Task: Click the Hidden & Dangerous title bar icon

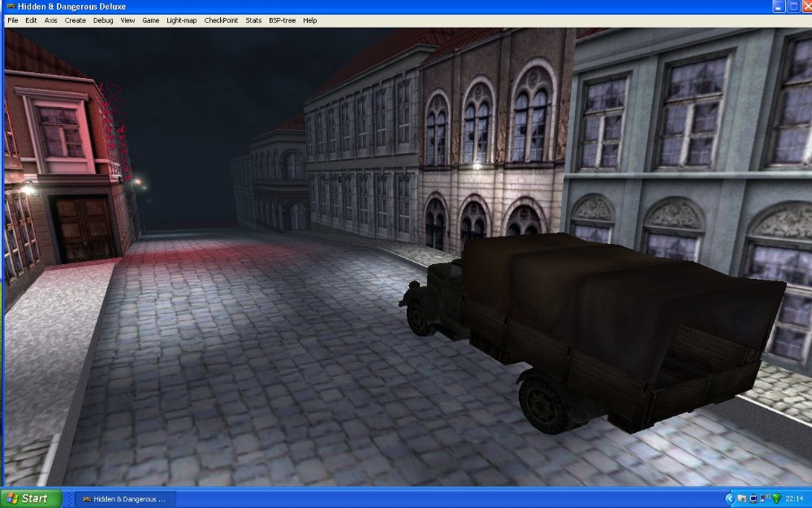Action: pyautogui.click(x=10, y=7)
